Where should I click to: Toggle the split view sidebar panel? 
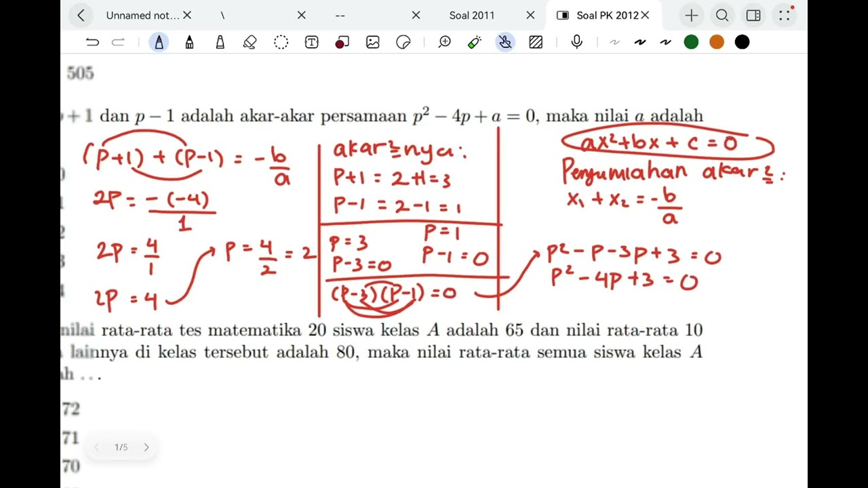pos(753,15)
